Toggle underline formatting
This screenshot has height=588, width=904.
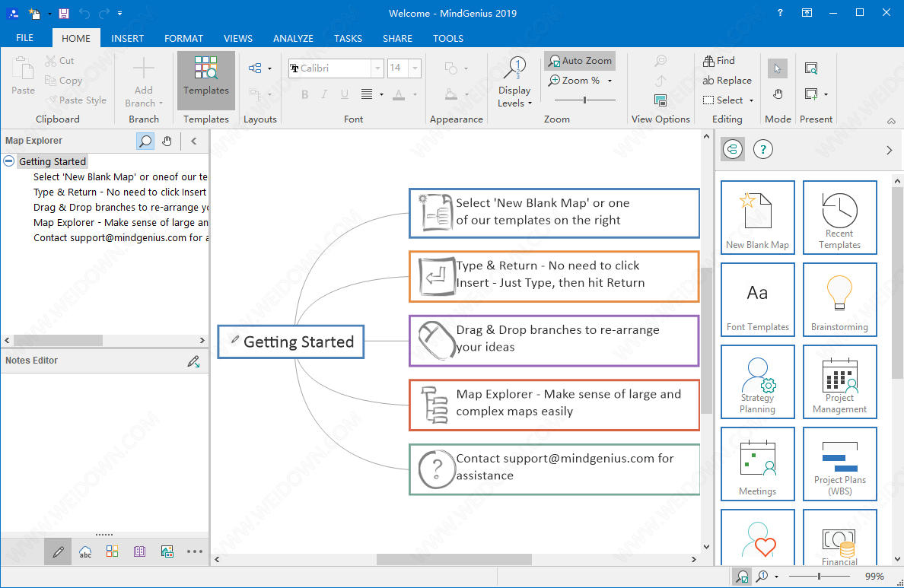coord(344,94)
